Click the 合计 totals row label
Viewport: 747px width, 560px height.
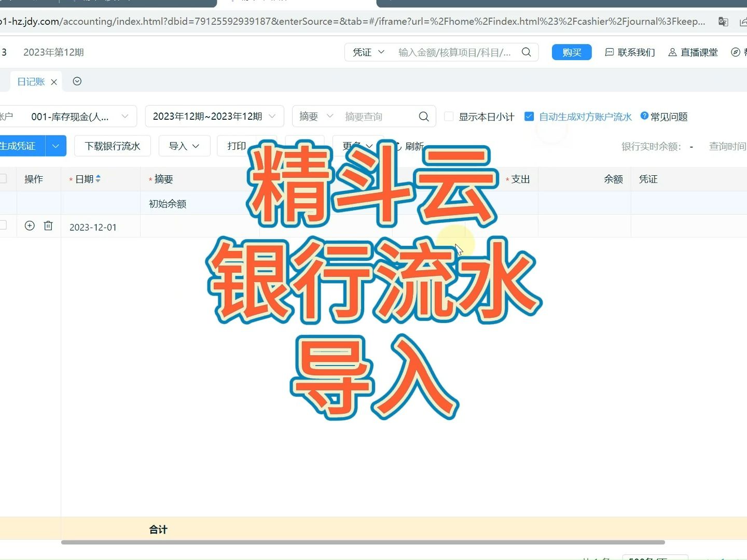158,529
